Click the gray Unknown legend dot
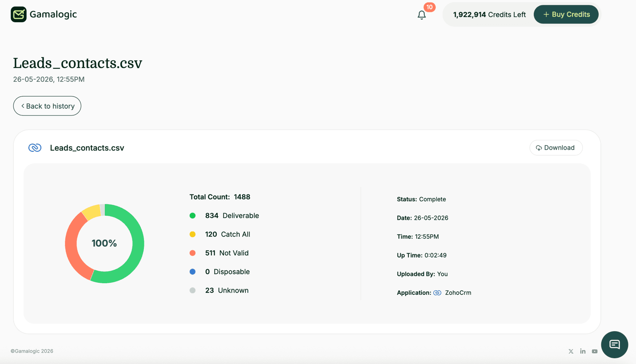Image resolution: width=636 pixels, height=364 pixels. pos(192,290)
